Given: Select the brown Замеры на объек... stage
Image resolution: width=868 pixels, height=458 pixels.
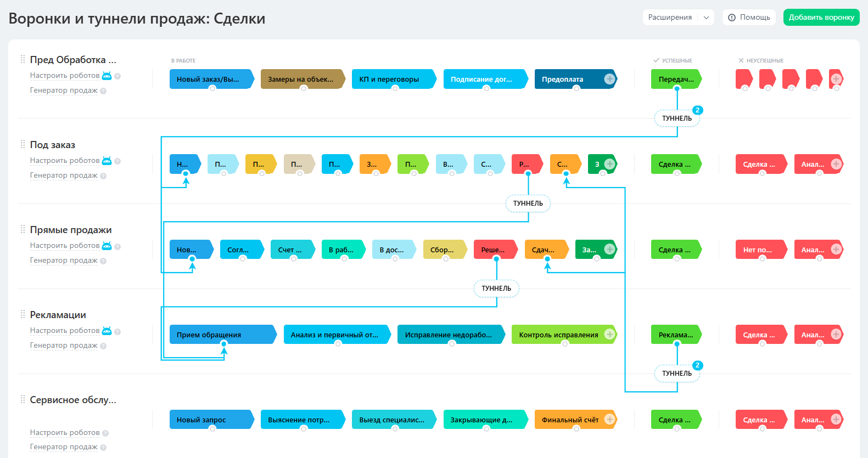Looking at the screenshot, I should point(303,79).
